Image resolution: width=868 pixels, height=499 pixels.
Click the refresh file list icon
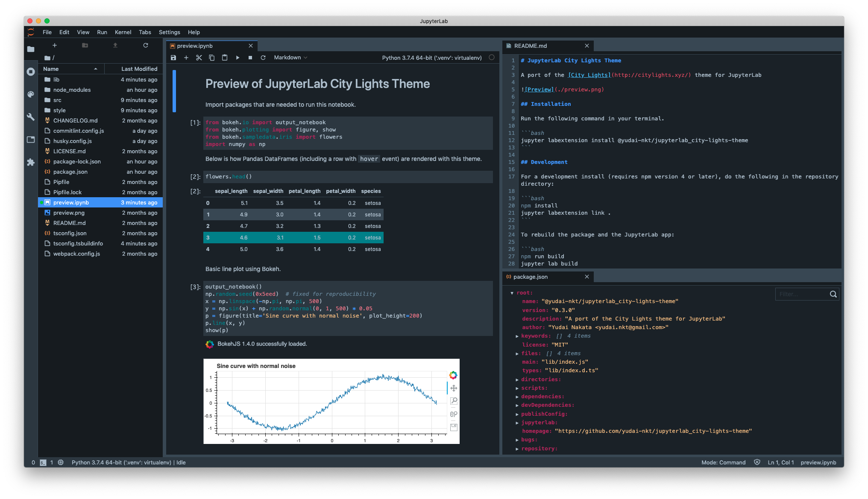(146, 45)
